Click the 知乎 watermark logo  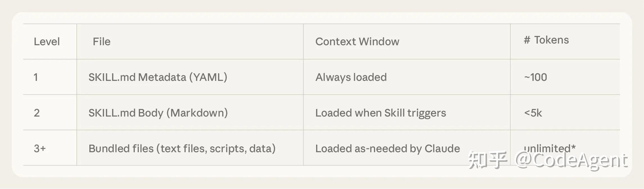coord(488,160)
